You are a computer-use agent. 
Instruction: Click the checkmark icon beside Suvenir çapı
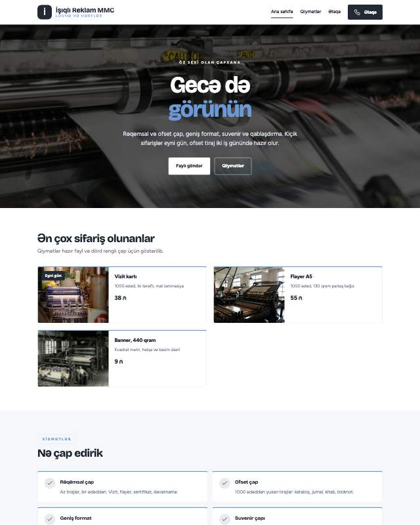point(224,519)
